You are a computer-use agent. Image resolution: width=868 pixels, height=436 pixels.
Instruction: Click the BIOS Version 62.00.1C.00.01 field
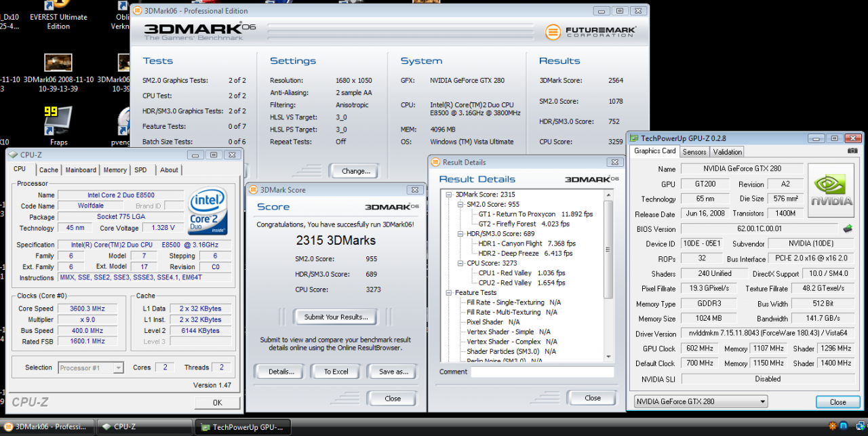pos(759,229)
